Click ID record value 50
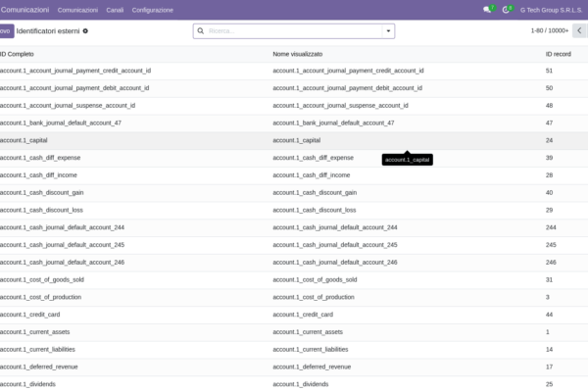This screenshot has height=392, width=588. pos(549,88)
